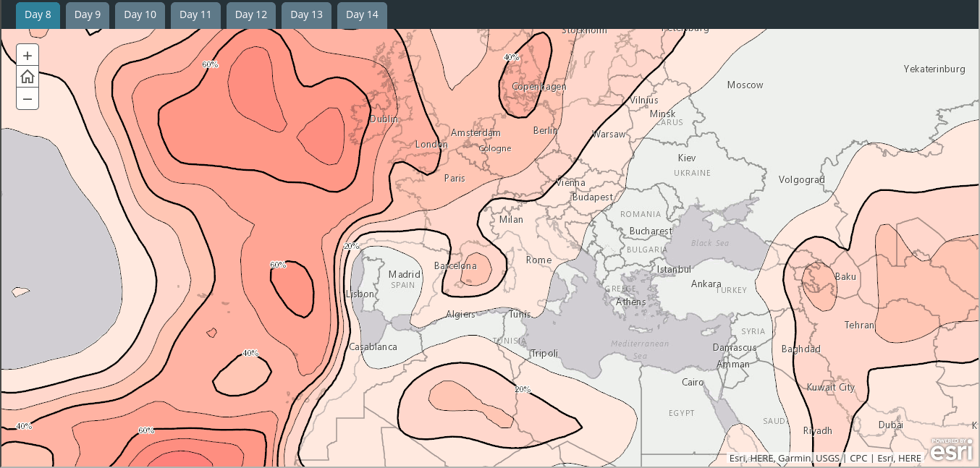Image resolution: width=980 pixels, height=468 pixels.
Task: Click the Minsk city label
Action: tap(662, 114)
